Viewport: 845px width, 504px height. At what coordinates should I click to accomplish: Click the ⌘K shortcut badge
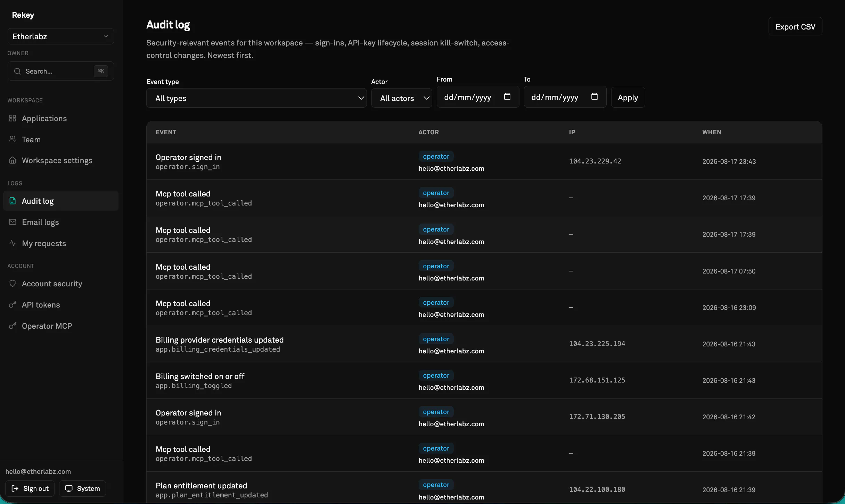tap(101, 71)
